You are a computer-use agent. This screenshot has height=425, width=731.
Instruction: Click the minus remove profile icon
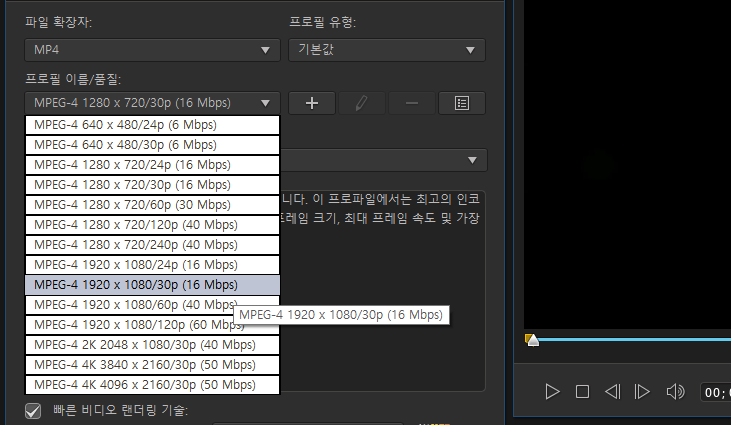click(412, 103)
